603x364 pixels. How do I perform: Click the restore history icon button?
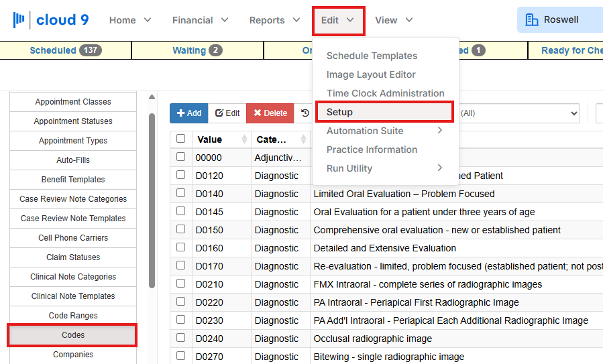click(305, 113)
